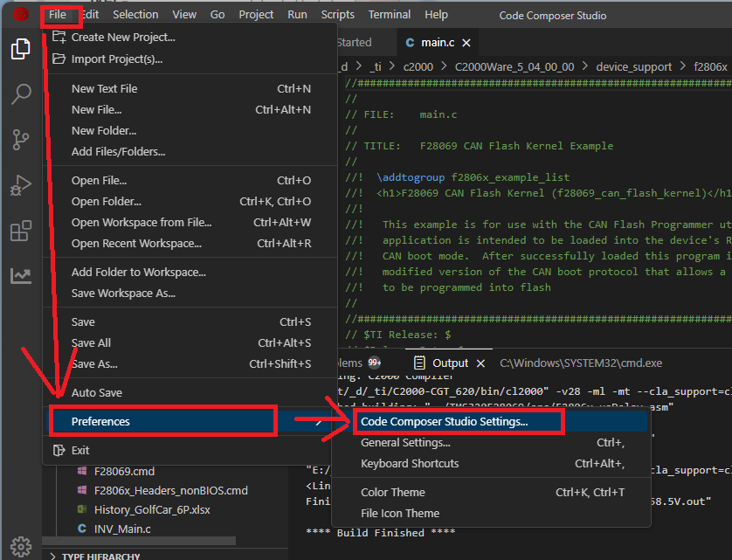Click the explorer horizontal scrollbar
This screenshot has height=560, width=732.
pos(139,541)
